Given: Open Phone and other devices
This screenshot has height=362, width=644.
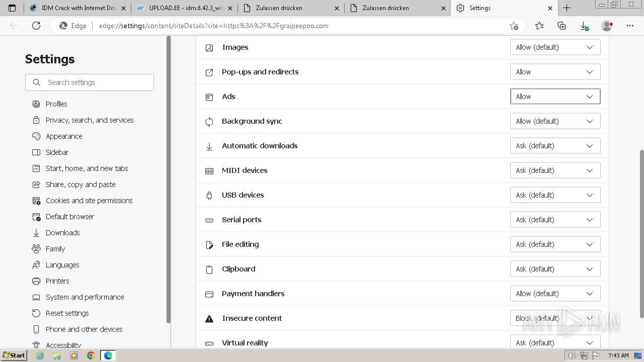Looking at the screenshot, I should point(84,329).
